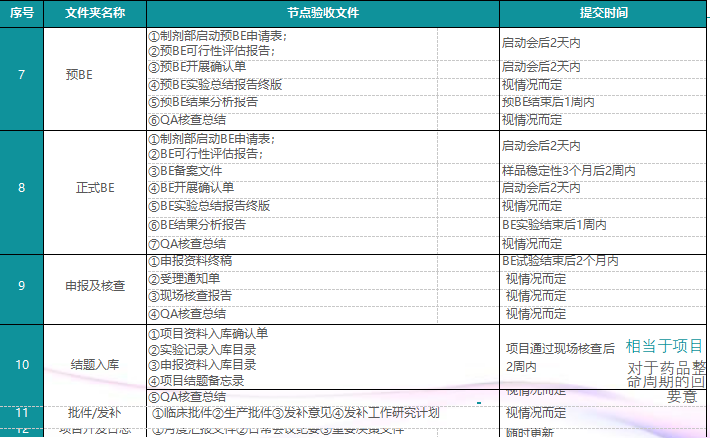Screen dimensions: 710x438
Task: Select the row number 10 cell
Action: (22, 365)
